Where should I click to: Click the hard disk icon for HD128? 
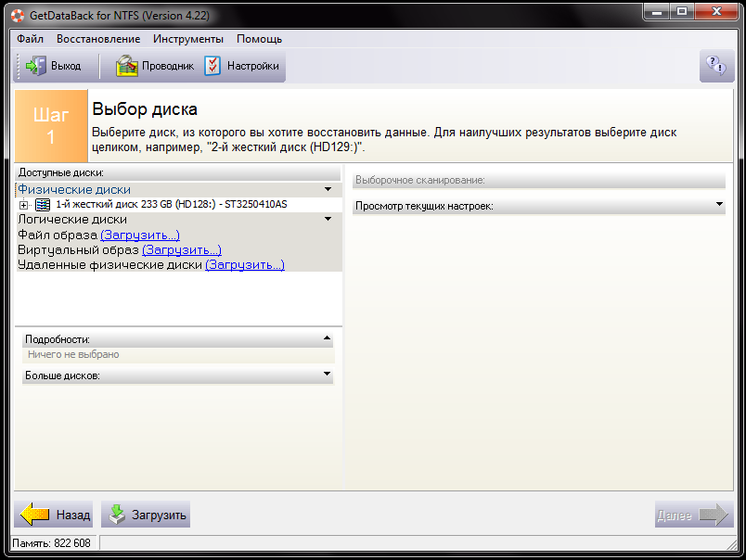tap(43, 205)
